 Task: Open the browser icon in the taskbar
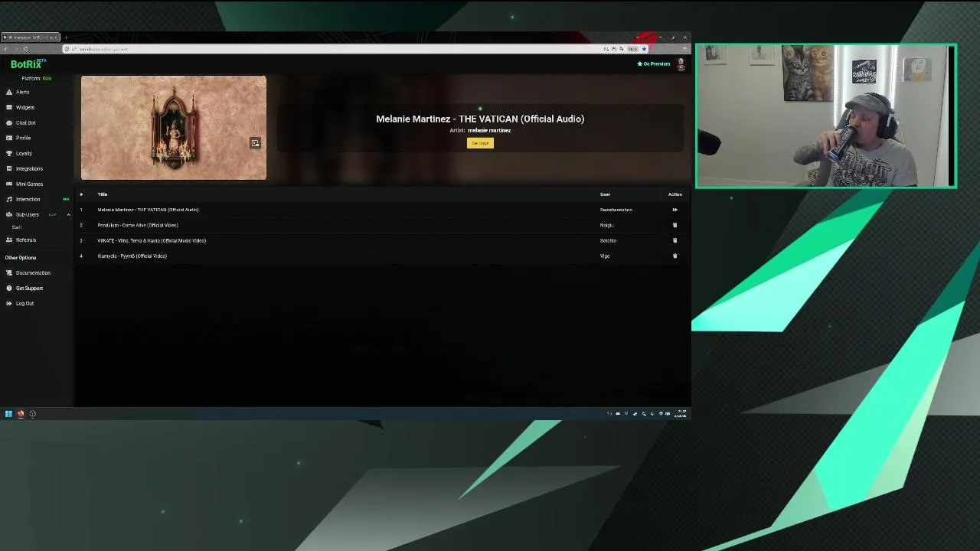click(21, 414)
